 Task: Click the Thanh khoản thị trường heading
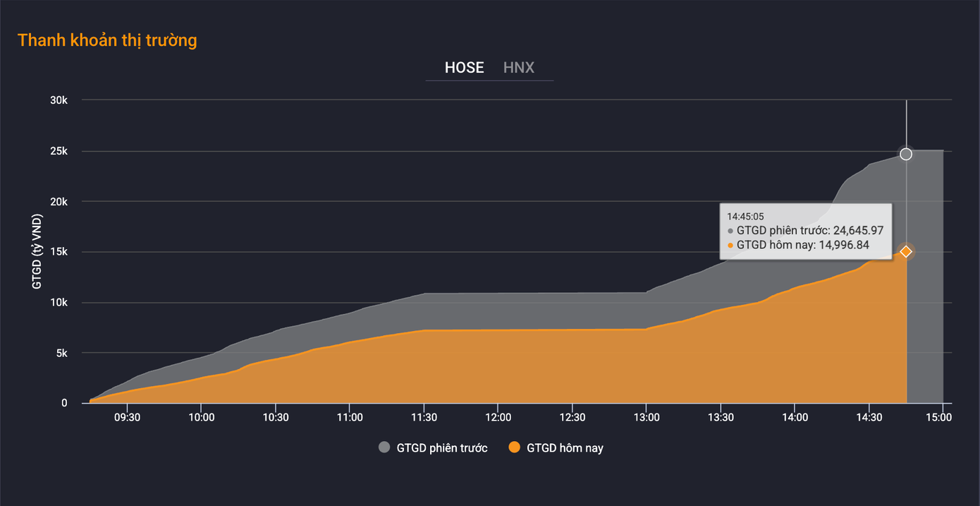click(107, 40)
